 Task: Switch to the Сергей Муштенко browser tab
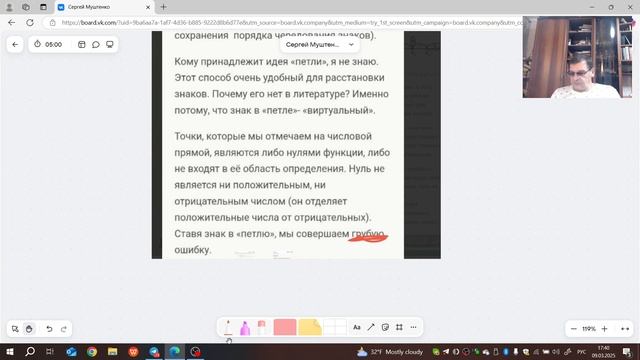coord(105,7)
